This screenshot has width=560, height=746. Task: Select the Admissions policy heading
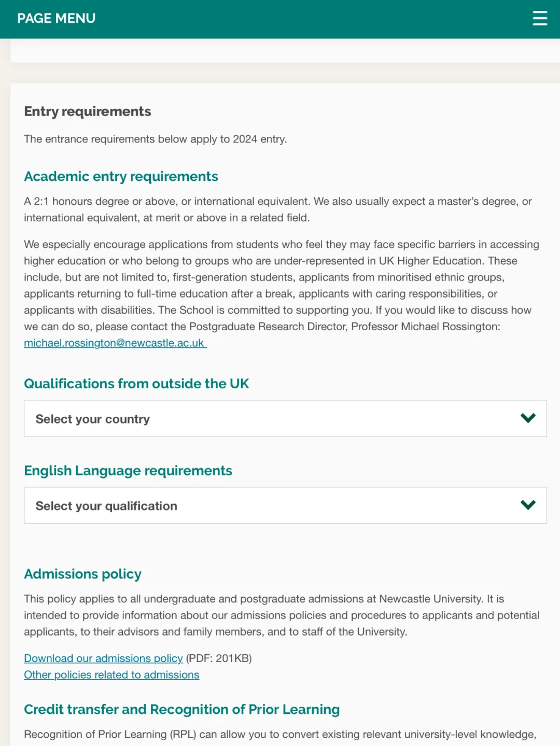point(82,574)
